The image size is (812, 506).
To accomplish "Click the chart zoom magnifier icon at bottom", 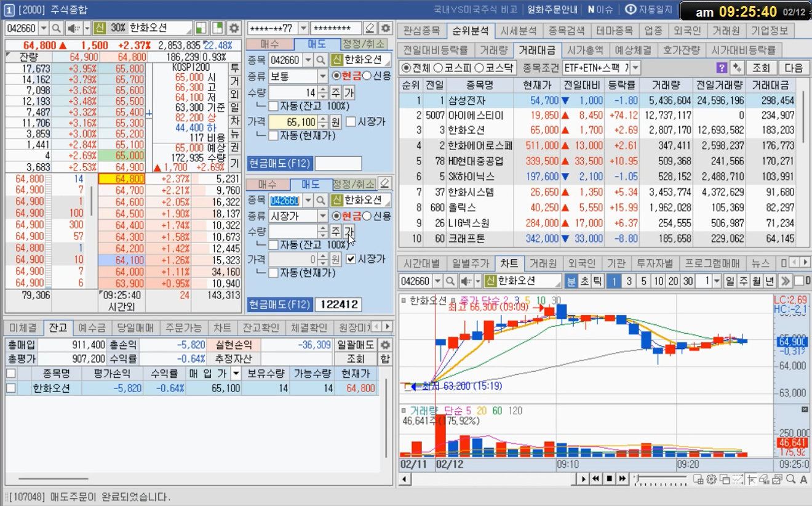I will click(791, 479).
